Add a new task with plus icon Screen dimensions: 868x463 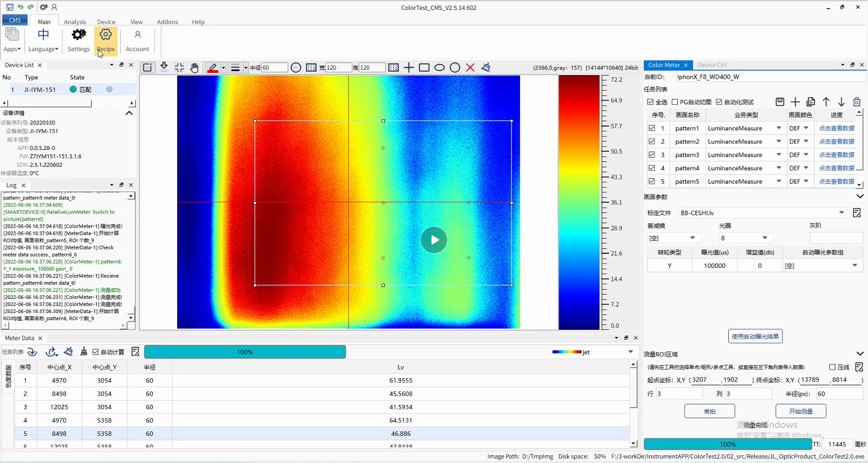795,102
